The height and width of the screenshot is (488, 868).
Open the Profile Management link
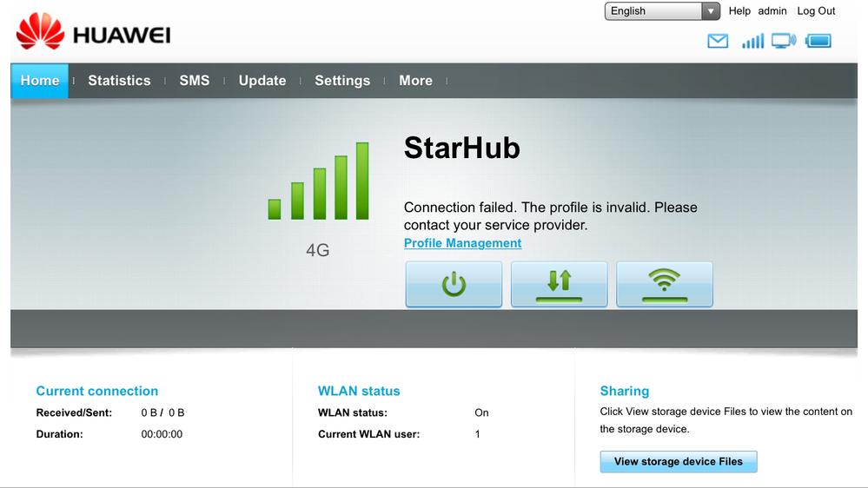pyautogui.click(x=462, y=243)
